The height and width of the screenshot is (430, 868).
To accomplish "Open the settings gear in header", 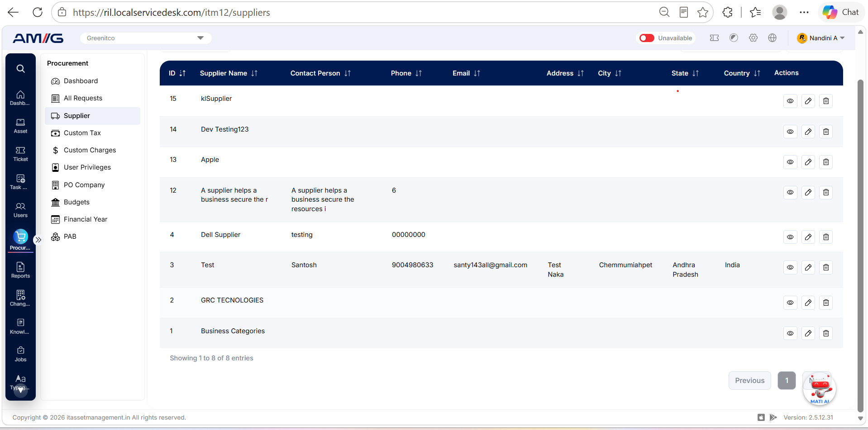I will pyautogui.click(x=753, y=38).
